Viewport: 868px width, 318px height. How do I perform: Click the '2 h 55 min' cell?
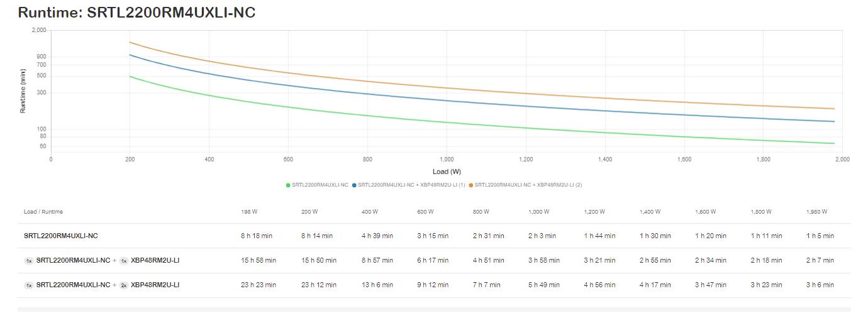coord(655,260)
